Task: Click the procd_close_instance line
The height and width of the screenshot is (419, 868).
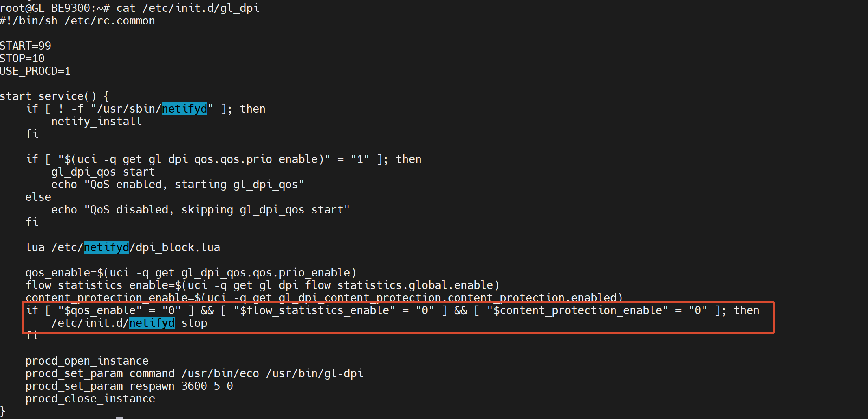Action: 90,399
